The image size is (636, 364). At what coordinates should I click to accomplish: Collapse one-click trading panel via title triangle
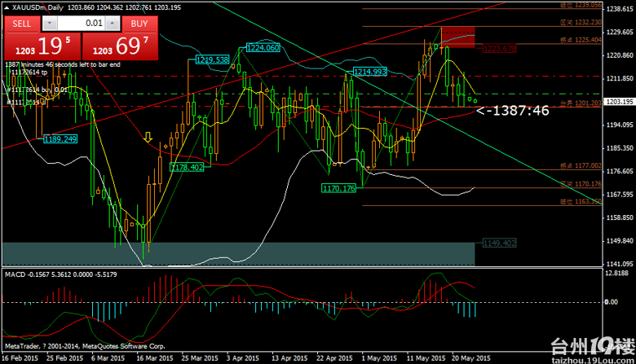click(x=6, y=7)
